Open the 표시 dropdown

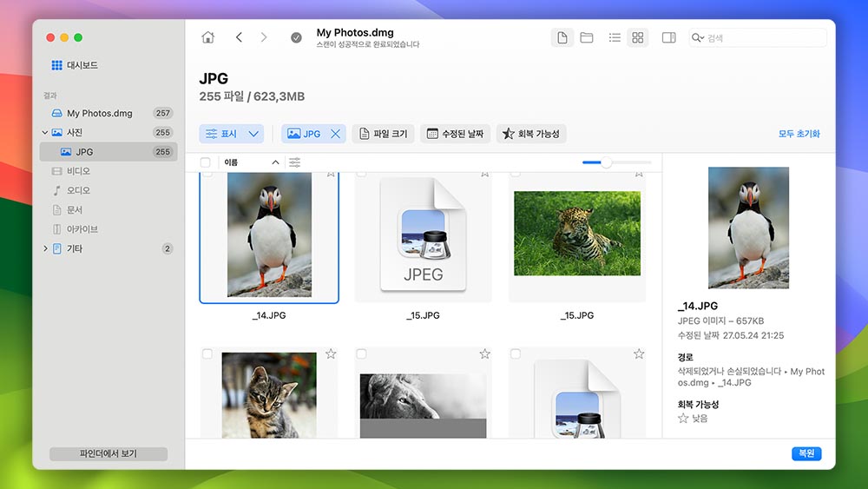[x=232, y=134]
